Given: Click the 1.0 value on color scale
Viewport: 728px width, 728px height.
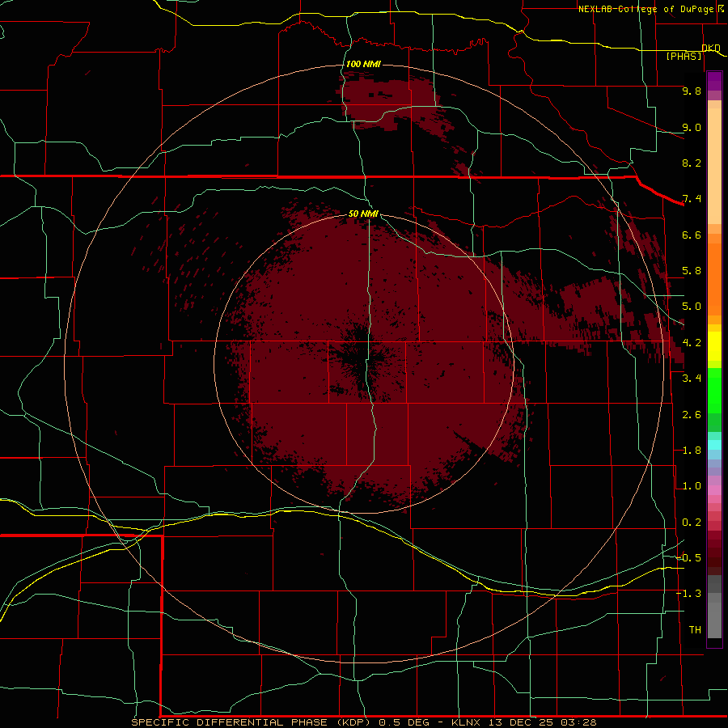Looking at the screenshot, I should pyautogui.click(x=692, y=486).
